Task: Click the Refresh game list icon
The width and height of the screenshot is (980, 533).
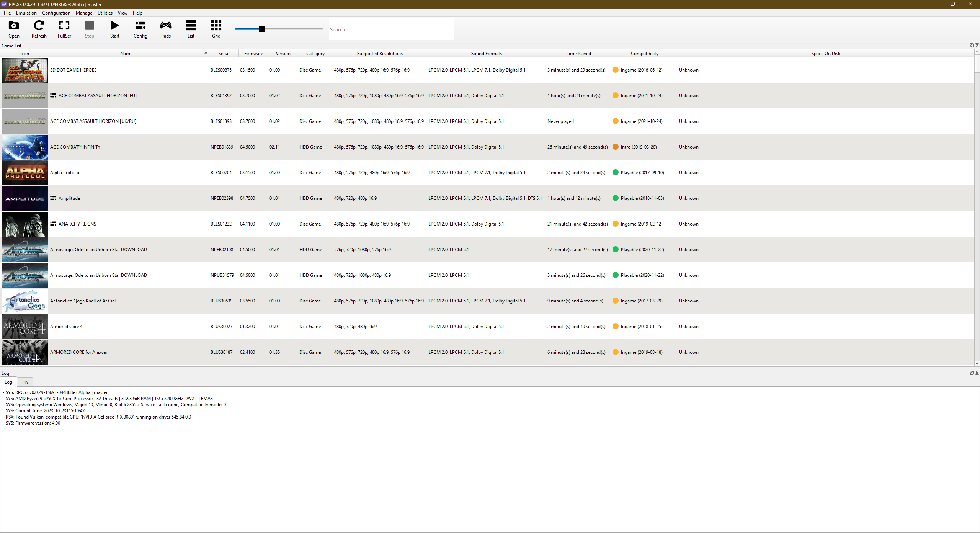Action: tap(39, 29)
